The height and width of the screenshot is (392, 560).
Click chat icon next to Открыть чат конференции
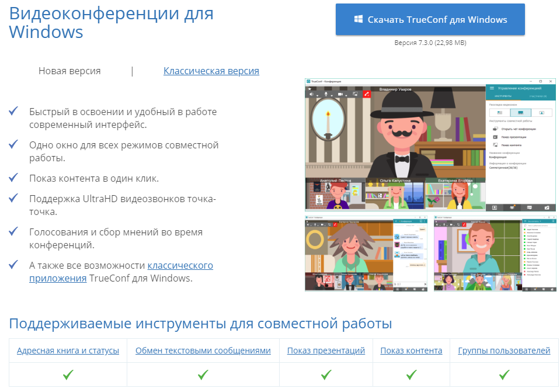[x=495, y=129]
